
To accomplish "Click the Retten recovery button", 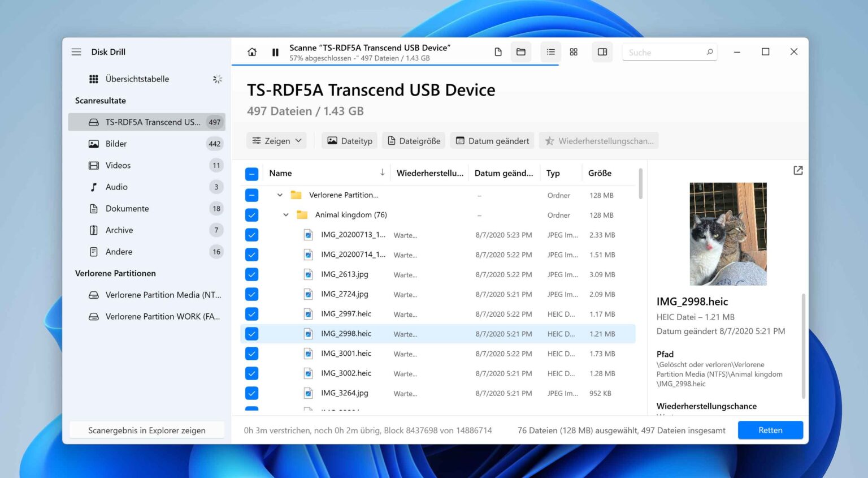I will pos(770,430).
